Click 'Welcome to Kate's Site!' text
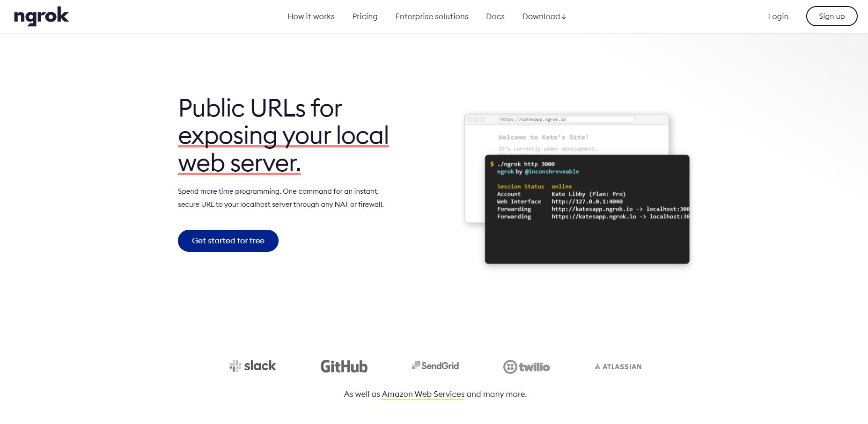Image resolution: width=868 pixels, height=424 pixels. (x=544, y=137)
